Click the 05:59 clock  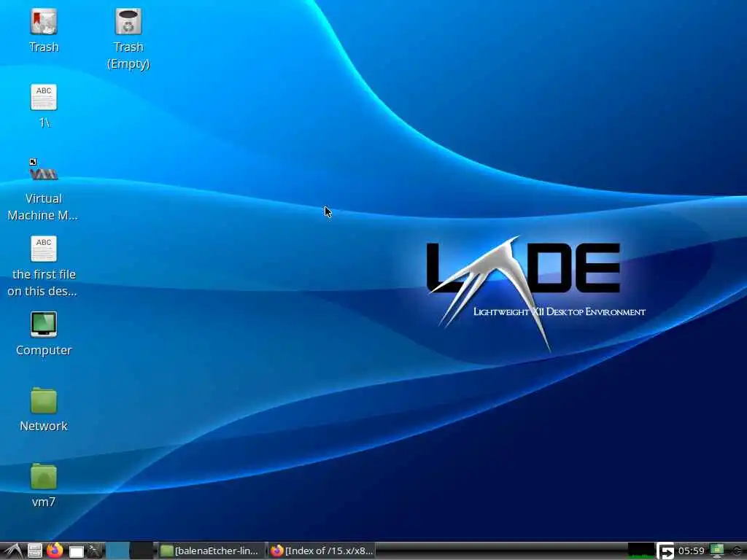point(692,551)
